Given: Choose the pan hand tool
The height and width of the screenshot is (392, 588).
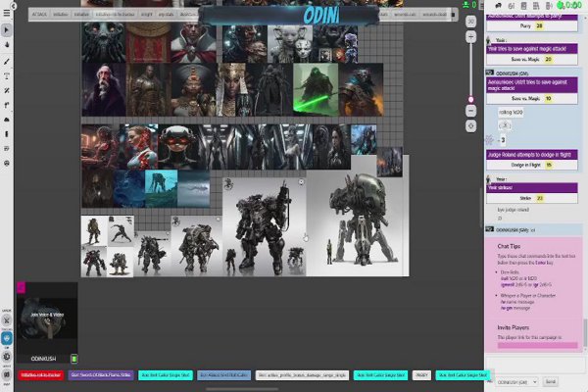Looking at the screenshot, I should pos(7,45).
